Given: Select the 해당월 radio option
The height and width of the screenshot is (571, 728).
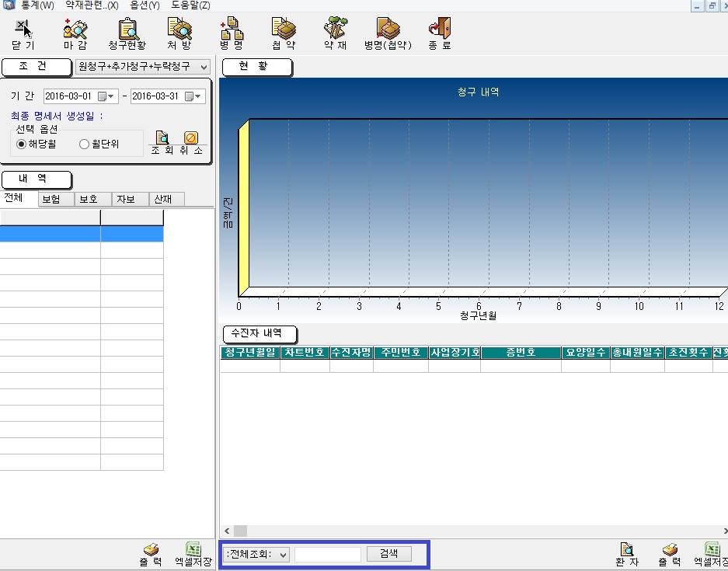Looking at the screenshot, I should click(22, 144).
